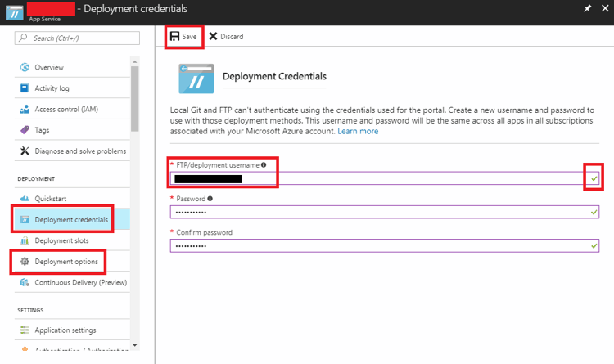Click the Diagnose wrench icon
This screenshot has height=364, width=614.
click(25, 151)
